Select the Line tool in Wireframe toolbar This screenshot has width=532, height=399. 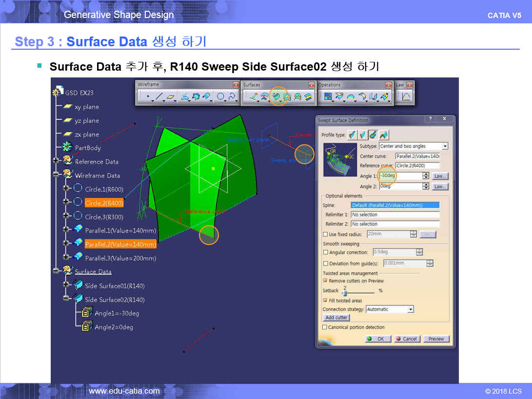click(x=158, y=97)
